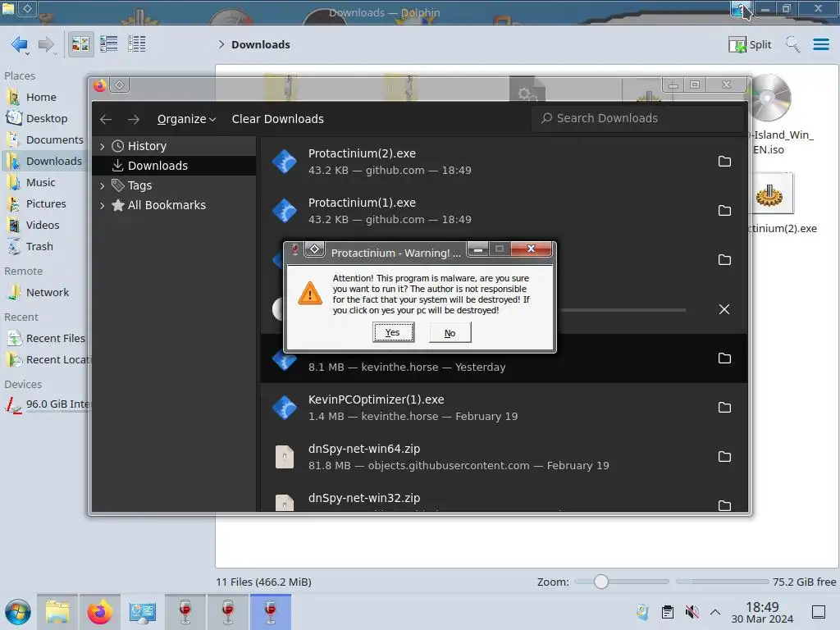Image resolution: width=840 pixels, height=630 pixels.
Task: Switch to the active Wine taskbar entry
Action: point(271,612)
